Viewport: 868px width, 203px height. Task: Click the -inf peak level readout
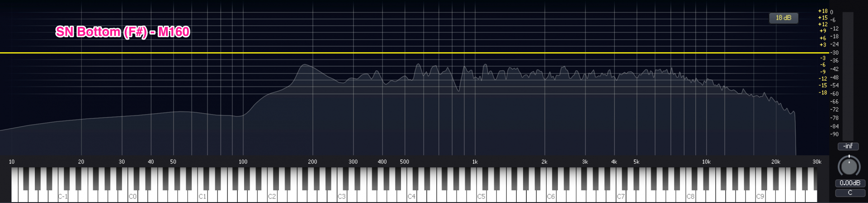pyautogui.click(x=848, y=146)
